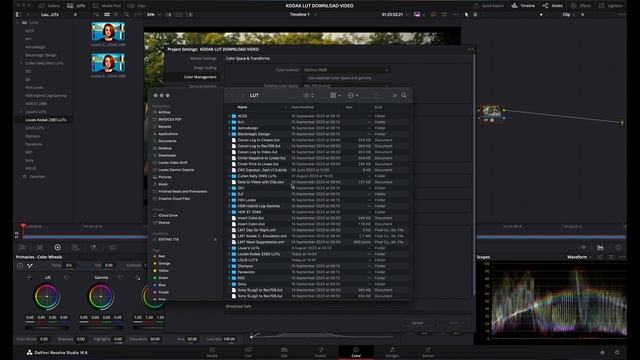Select LMT Day for Night.xml file
This screenshot has height=360, width=640.
256,230
